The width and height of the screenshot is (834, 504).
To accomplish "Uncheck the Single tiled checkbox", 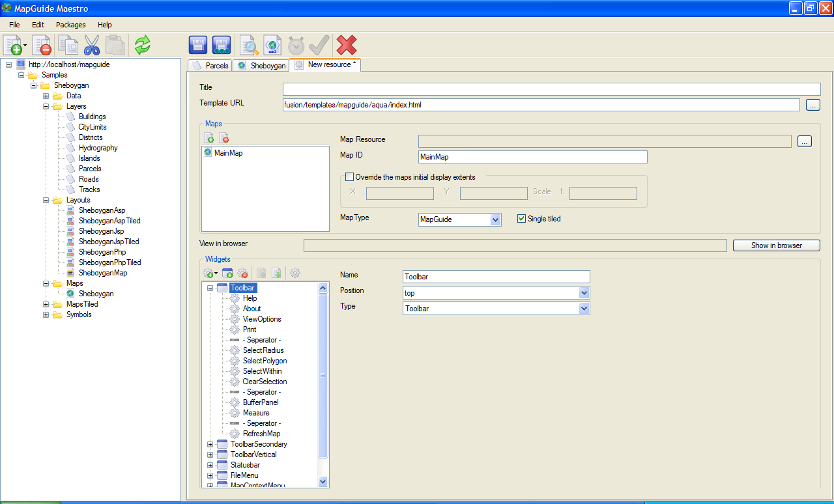I will point(521,219).
